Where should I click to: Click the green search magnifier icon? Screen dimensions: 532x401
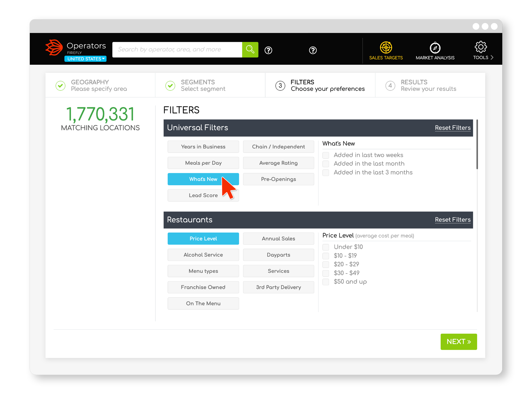coord(250,50)
